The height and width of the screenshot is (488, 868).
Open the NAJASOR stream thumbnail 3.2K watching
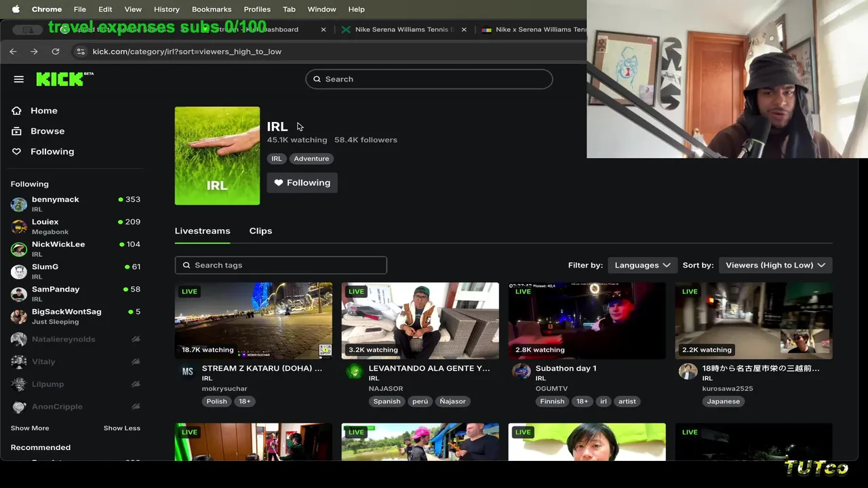pos(420,321)
